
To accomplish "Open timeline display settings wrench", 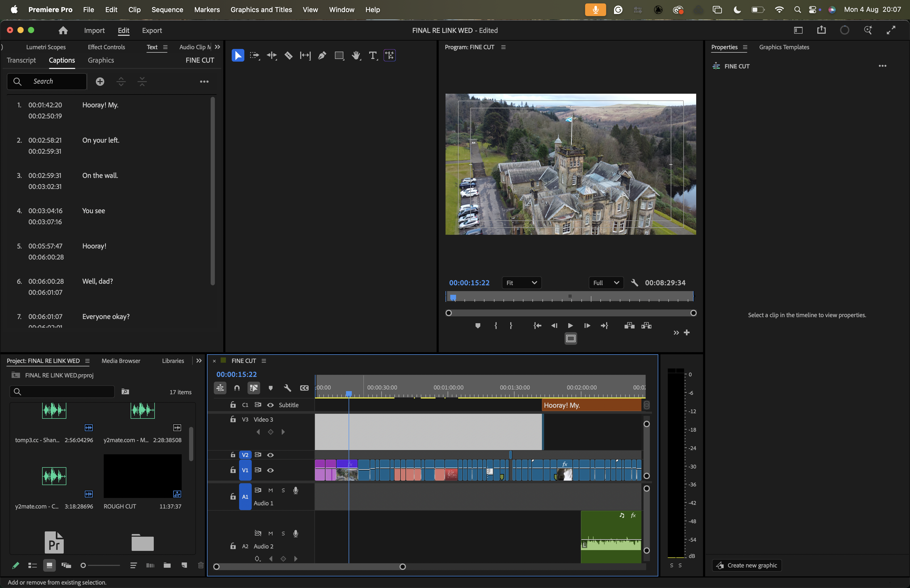I will [x=287, y=388].
